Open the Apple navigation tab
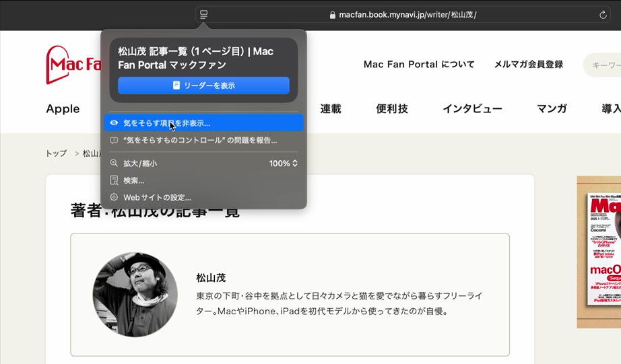The height and width of the screenshot is (364, 621). [63, 109]
